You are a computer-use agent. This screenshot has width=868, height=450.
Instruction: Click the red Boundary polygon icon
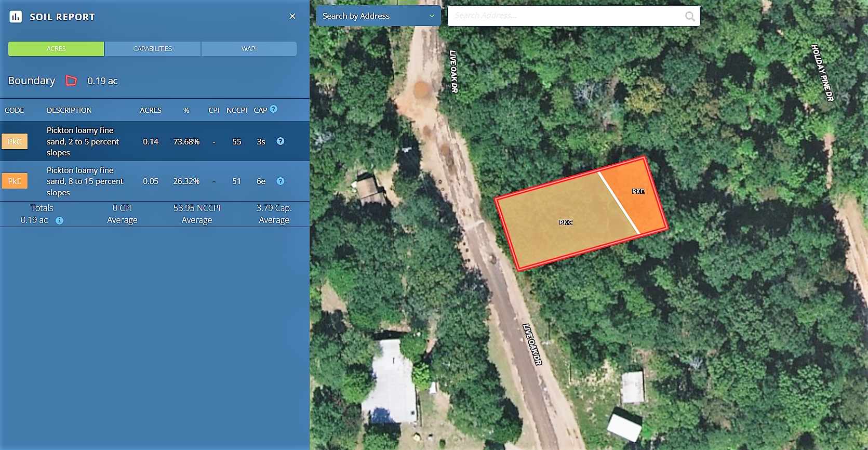coord(71,81)
